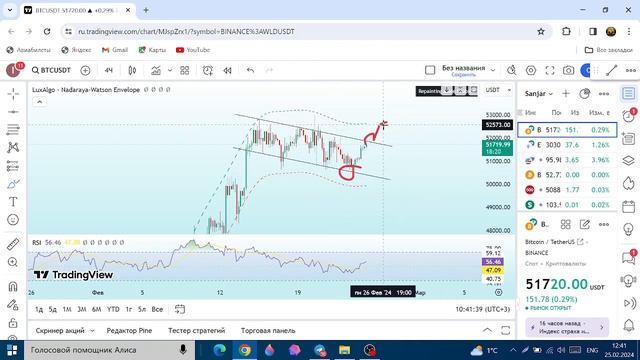Toggle lock all drawings

click(13, 322)
